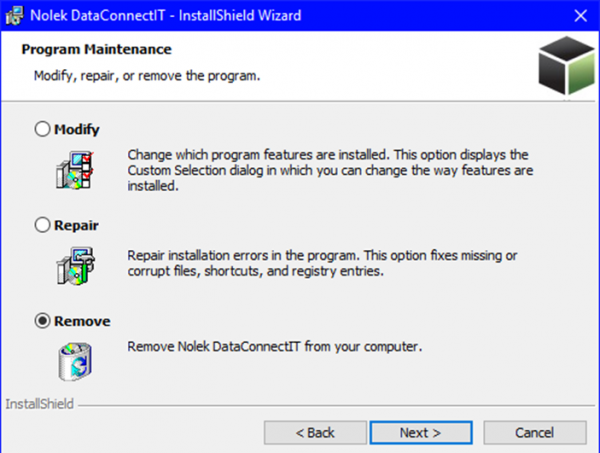Select the Modify radio button
Image resolution: width=600 pixels, height=453 pixels.
pyautogui.click(x=42, y=129)
